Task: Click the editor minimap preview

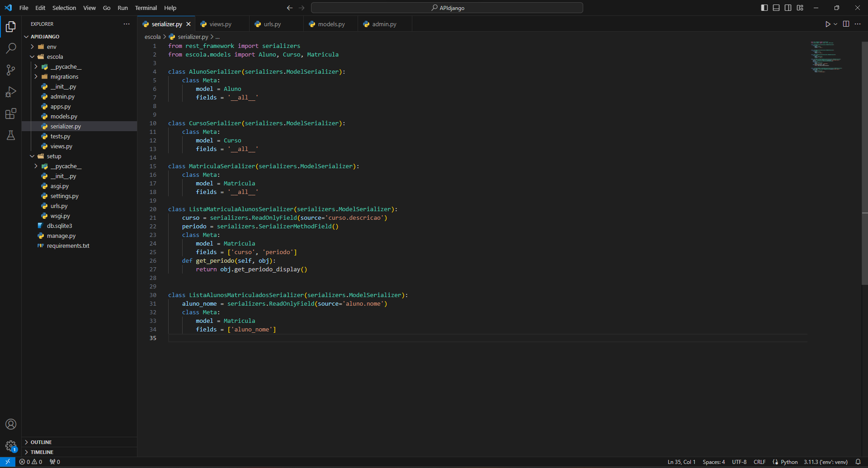Action: [x=826, y=57]
